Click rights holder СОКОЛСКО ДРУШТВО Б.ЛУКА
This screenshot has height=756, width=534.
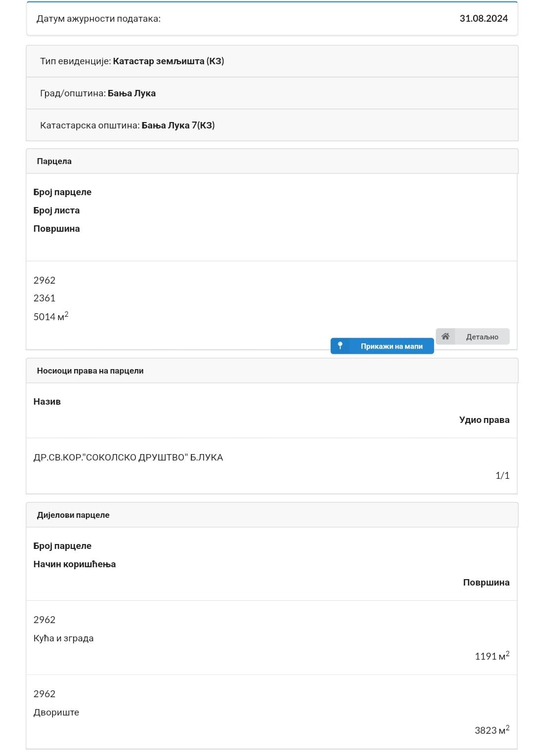[128, 458]
